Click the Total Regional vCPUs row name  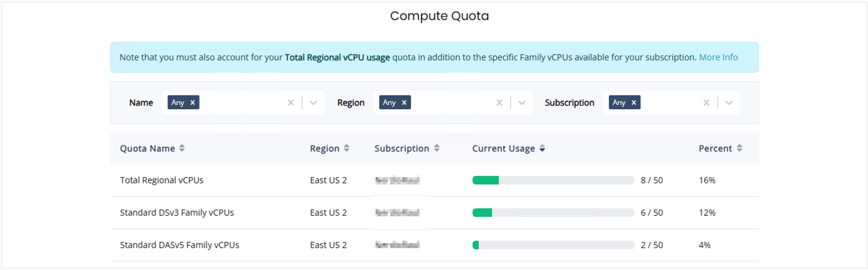[x=162, y=180]
